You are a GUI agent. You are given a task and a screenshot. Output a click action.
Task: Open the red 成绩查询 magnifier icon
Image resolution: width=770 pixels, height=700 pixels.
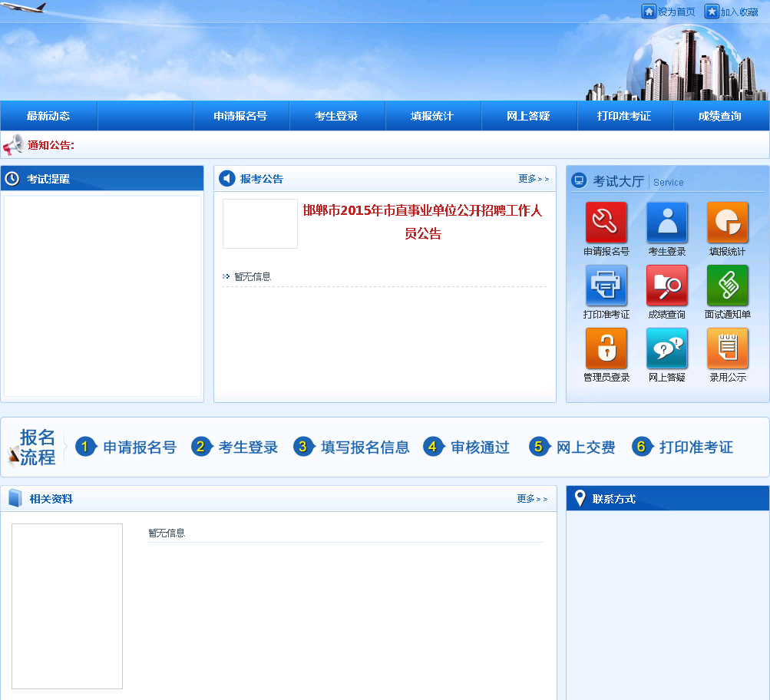(x=667, y=285)
